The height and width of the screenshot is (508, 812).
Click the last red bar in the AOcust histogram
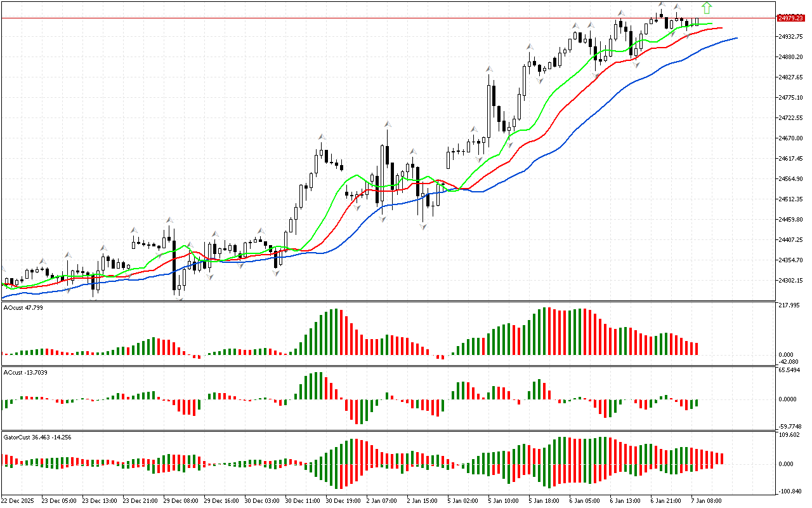697,349
